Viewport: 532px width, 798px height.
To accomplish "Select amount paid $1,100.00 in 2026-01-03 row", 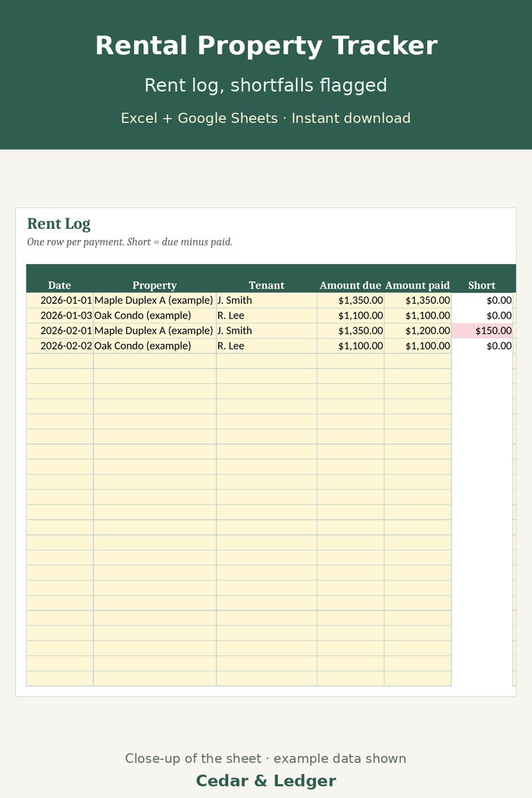I will coord(418,315).
